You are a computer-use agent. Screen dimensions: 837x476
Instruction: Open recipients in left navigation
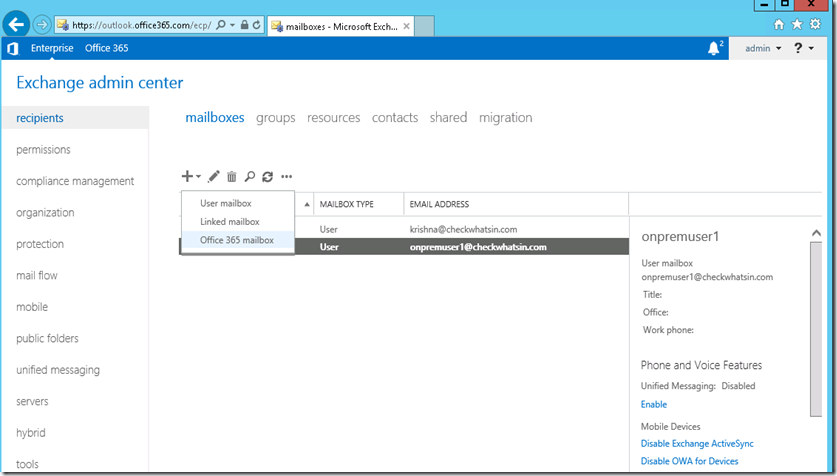click(x=75, y=118)
